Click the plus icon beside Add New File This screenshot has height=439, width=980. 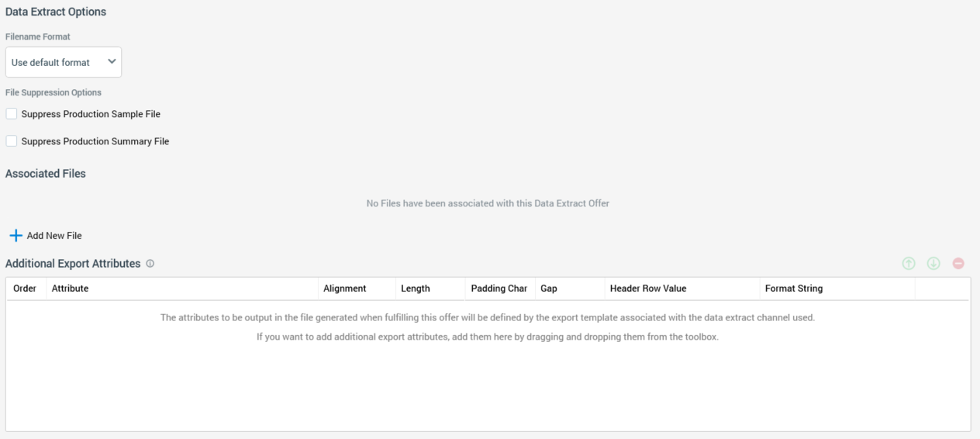tap(16, 235)
